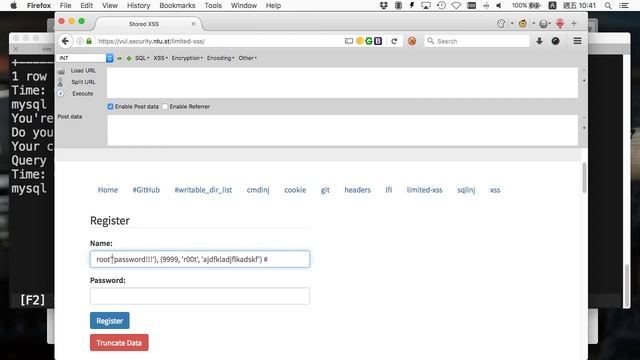This screenshot has height=360, width=640.
Task: Open the #writable_dir_list link
Action: tap(203, 190)
